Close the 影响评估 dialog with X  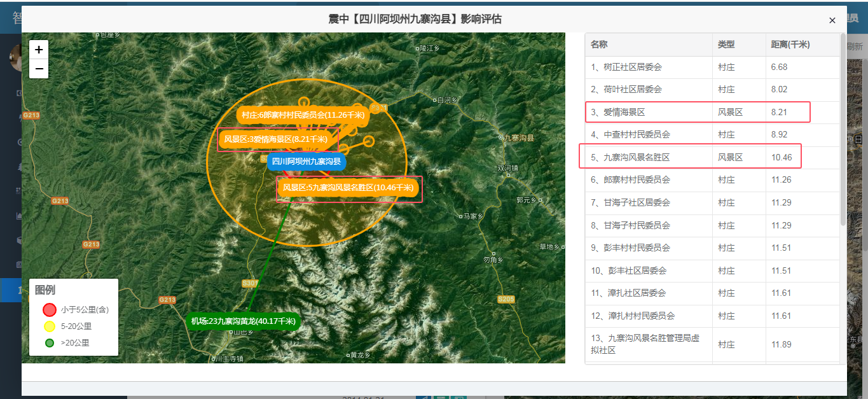[832, 20]
